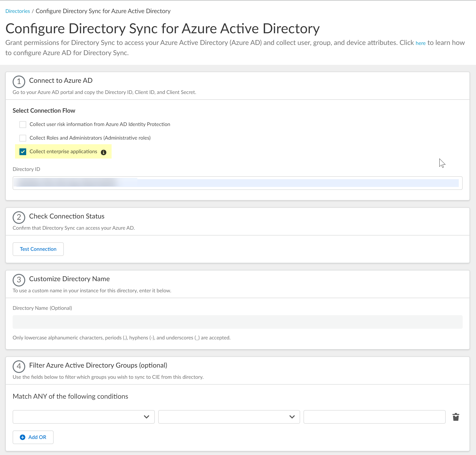Click the plus icon on Add OR
476x455 pixels.
click(x=23, y=437)
